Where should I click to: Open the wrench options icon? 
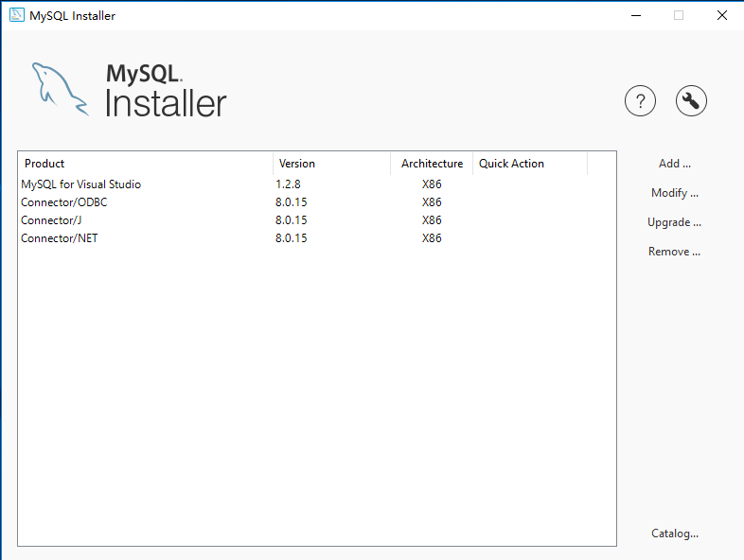click(x=691, y=101)
